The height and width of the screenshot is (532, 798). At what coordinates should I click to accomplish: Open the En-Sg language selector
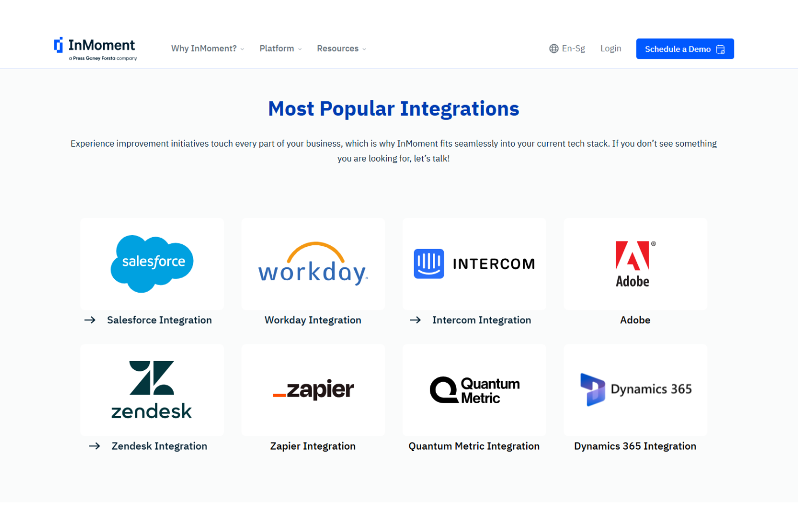(567, 49)
